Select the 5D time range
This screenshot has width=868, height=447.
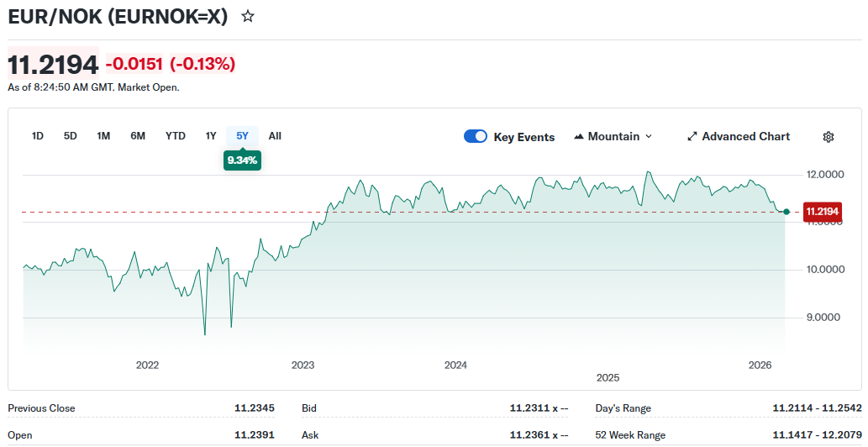(x=71, y=136)
